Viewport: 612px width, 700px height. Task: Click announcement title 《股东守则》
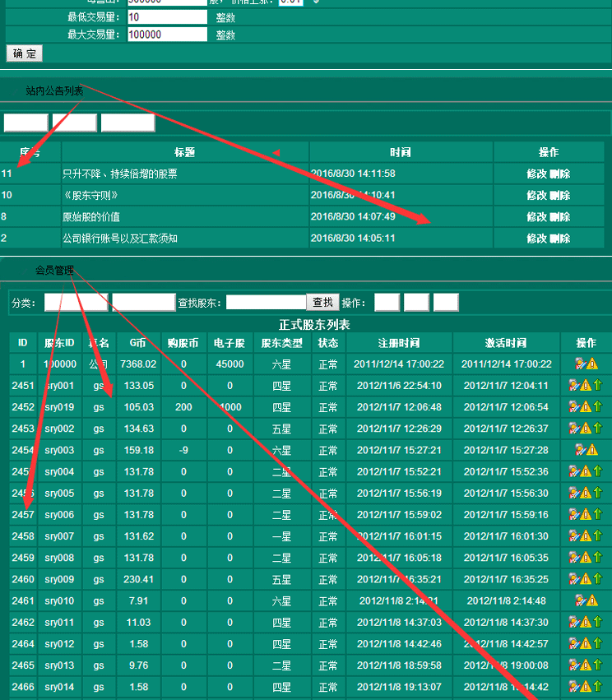90,195
